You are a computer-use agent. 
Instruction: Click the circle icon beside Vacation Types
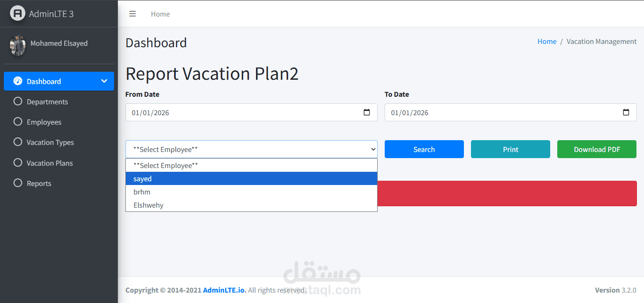click(18, 142)
